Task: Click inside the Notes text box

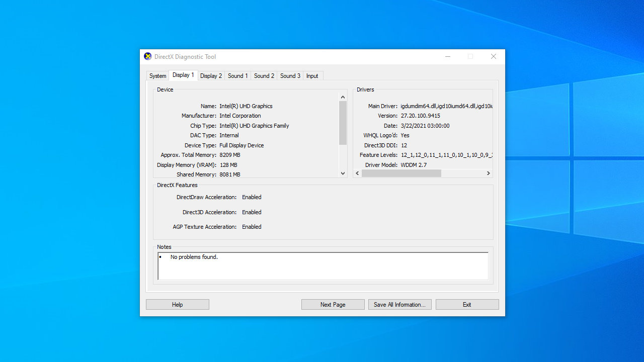Action: point(323,266)
